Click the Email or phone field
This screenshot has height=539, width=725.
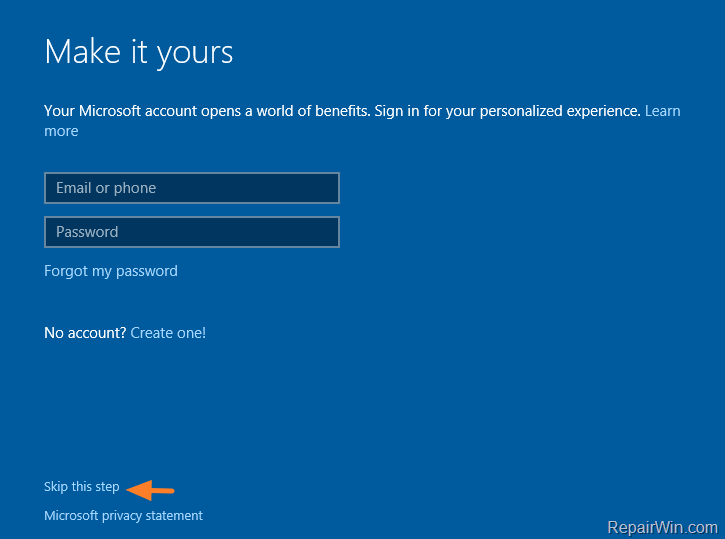point(192,188)
